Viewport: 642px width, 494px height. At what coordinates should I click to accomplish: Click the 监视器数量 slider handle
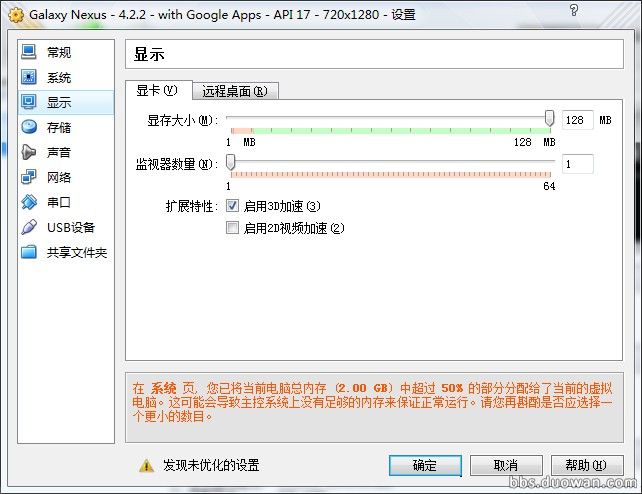[x=231, y=162]
